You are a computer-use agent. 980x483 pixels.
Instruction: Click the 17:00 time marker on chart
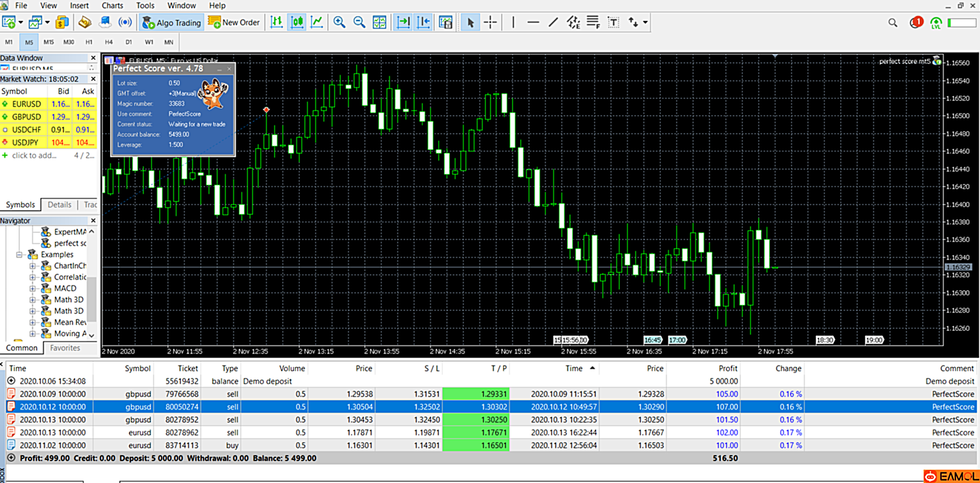tap(677, 340)
